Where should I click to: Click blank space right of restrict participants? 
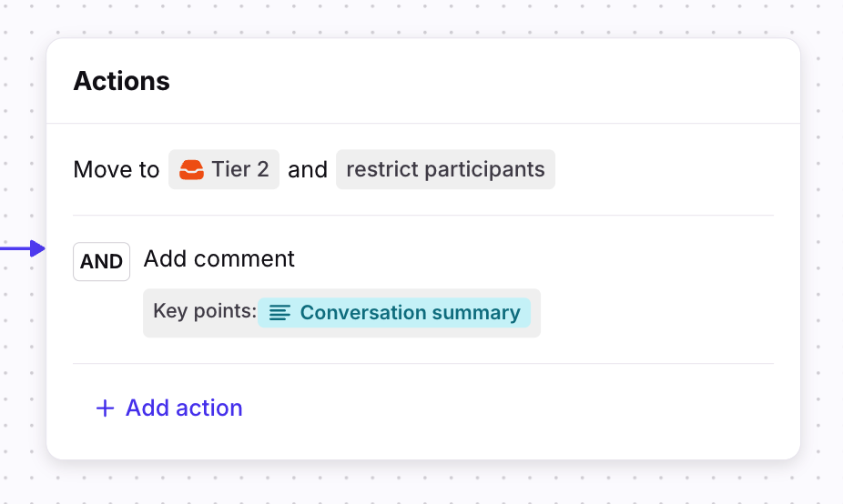click(x=665, y=169)
